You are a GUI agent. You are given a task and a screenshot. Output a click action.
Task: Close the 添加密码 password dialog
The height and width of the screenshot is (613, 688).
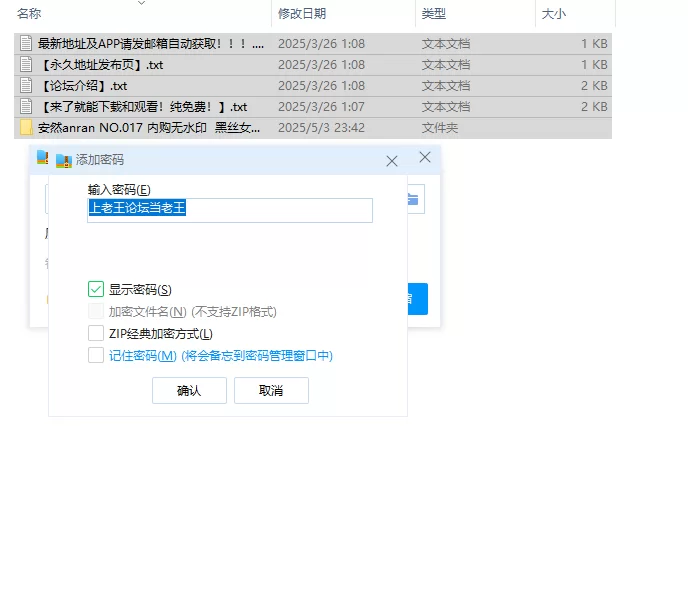pos(392,160)
